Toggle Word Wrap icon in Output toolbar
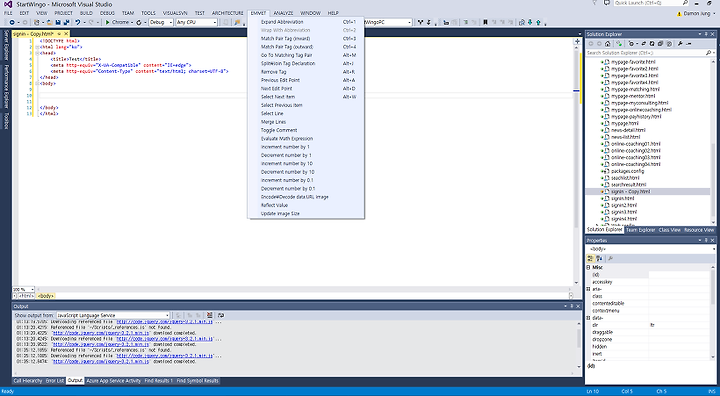 (221, 315)
